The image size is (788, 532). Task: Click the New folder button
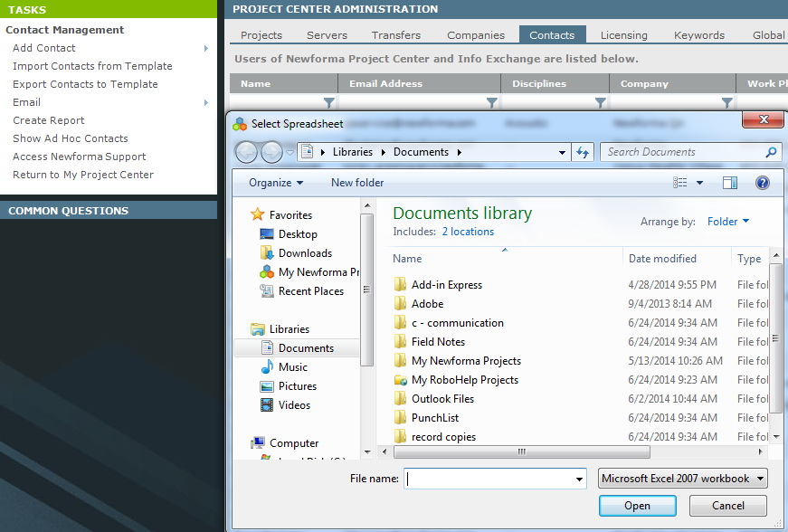tap(357, 183)
